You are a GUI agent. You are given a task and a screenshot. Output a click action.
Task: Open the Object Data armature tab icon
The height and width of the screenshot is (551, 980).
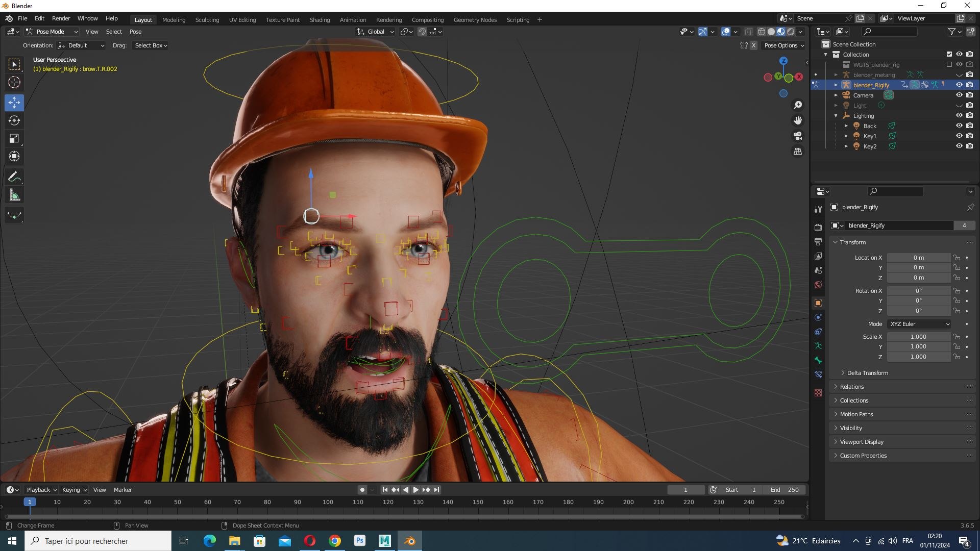pos(818,346)
